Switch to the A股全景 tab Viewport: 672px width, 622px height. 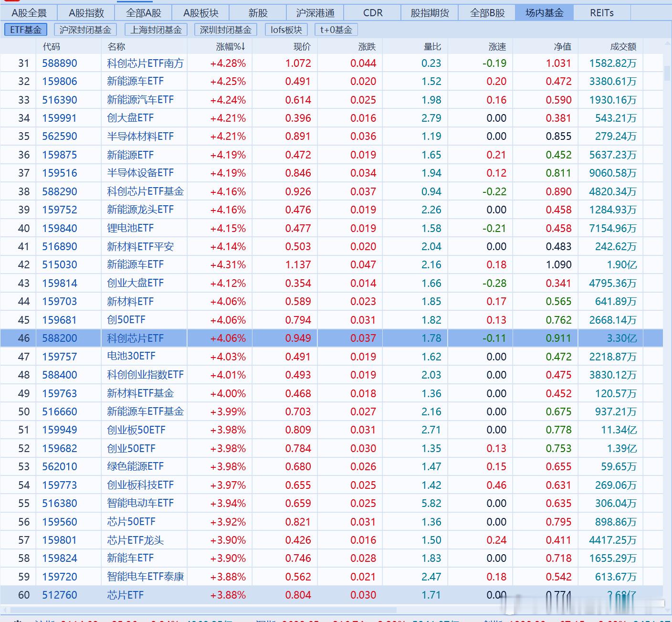tap(29, 13)
